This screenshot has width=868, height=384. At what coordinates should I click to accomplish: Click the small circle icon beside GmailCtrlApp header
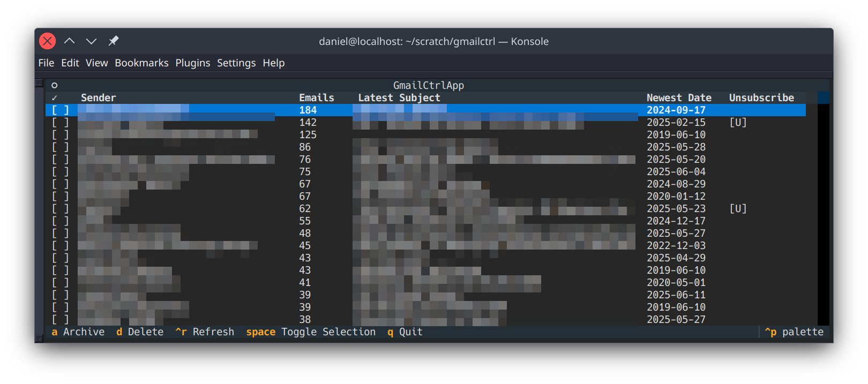(x=54, y=85)
